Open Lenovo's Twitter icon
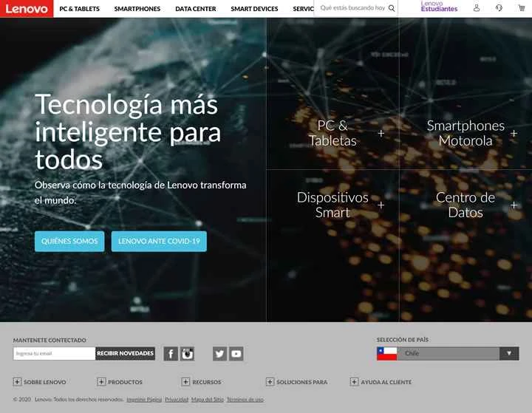Image resolution: width=532 pixels, height=413 pixels. click(219, 354)
